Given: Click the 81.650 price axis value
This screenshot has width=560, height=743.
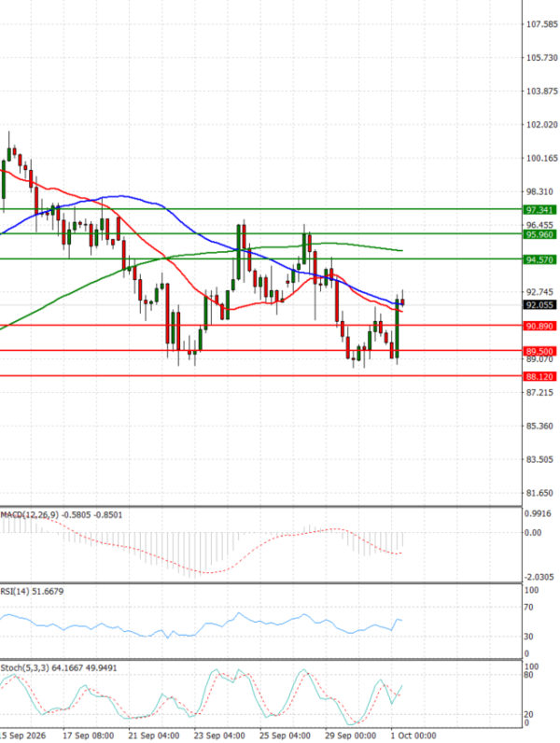Looking at the screenshot, I should pos(539,493).
